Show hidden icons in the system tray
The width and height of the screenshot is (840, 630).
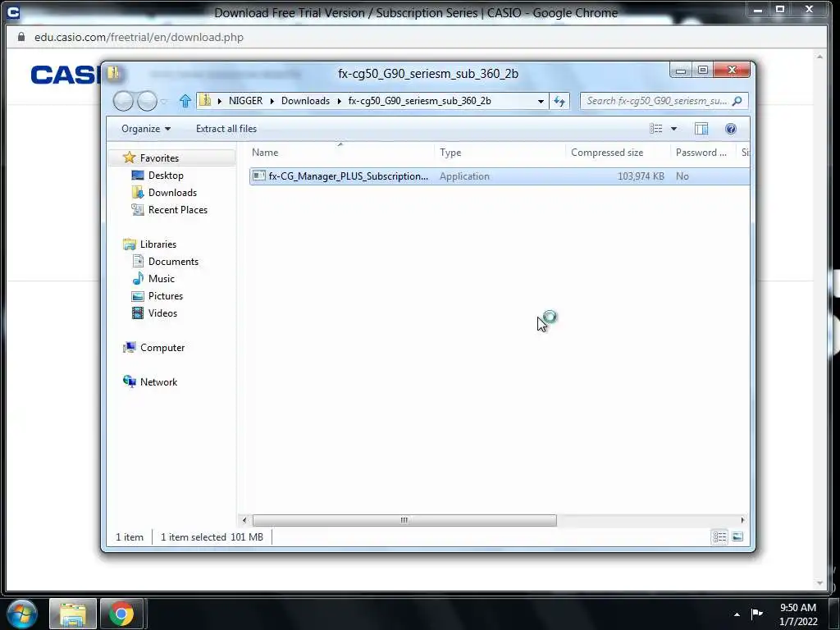click(x=737, y=614)
